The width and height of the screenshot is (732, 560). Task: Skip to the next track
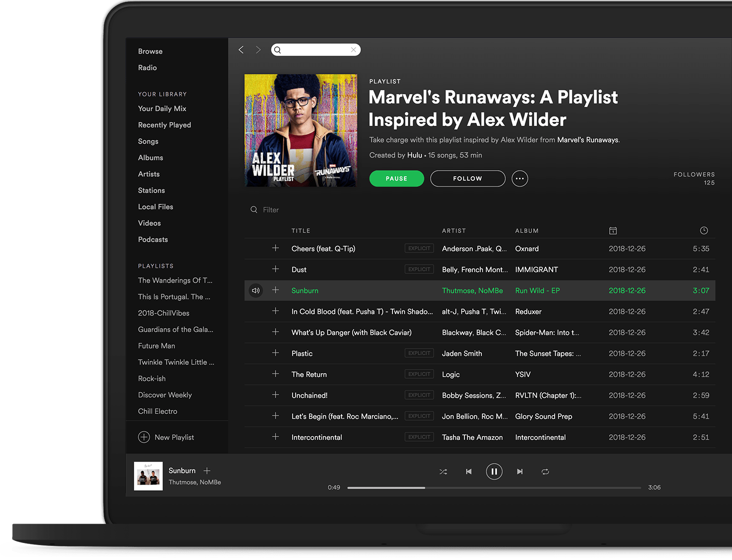pos(520,472)
